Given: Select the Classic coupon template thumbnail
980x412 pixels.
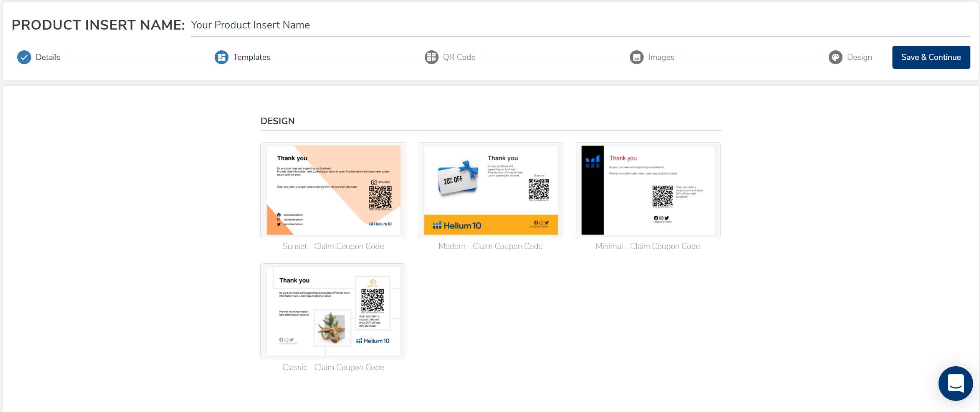Looking at the screenshot, I should click(x=333, y=311).
